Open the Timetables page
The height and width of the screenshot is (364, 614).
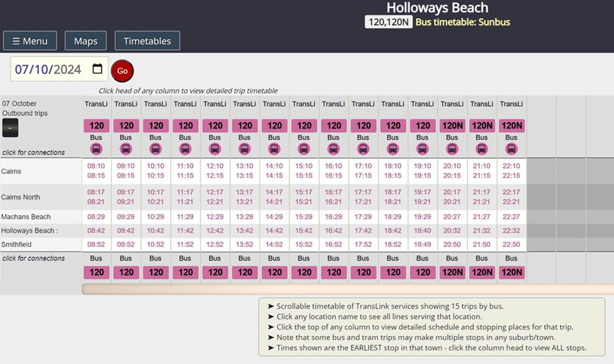coord(147,41)
